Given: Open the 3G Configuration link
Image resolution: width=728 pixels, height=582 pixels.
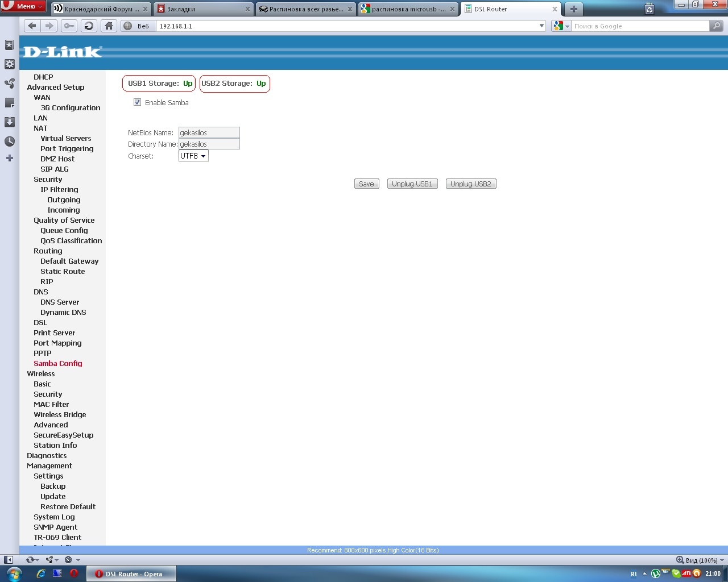Looking at the screenshot, I should point(71,108).
